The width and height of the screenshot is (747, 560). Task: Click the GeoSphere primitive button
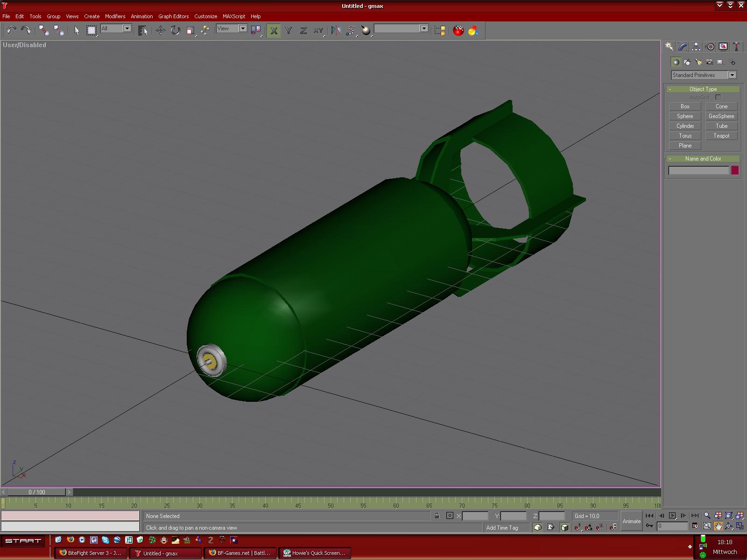click(x=721, y=116)
